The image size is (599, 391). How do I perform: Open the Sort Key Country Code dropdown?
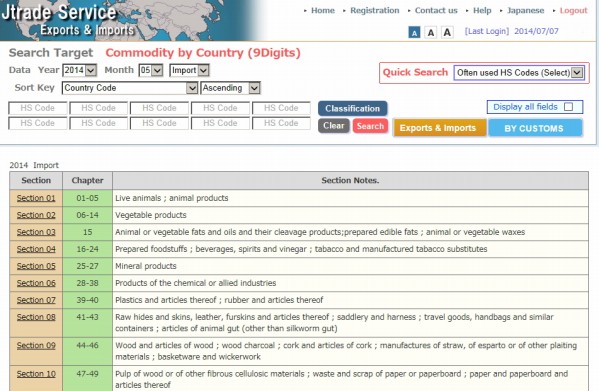click(130, 88)
